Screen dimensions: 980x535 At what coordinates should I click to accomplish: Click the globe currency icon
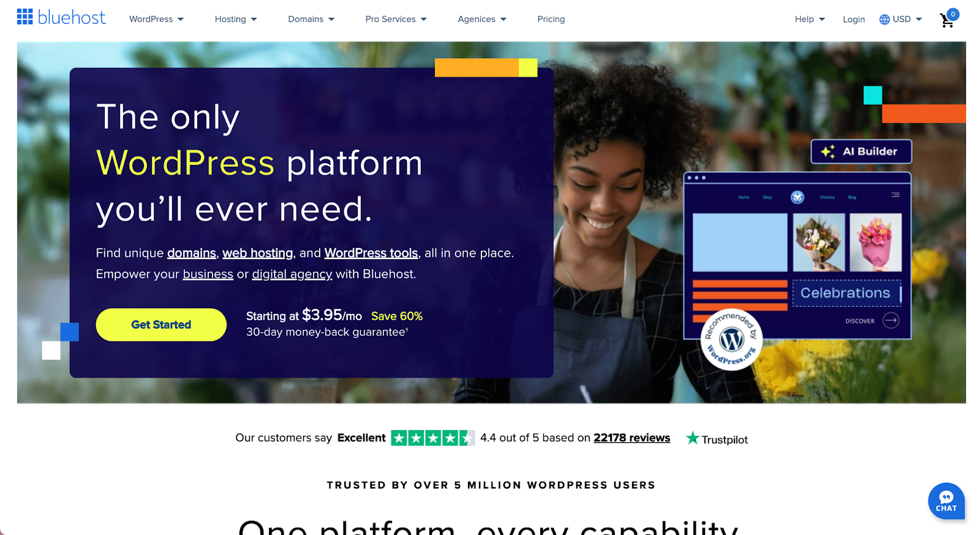tap(884, 20)
